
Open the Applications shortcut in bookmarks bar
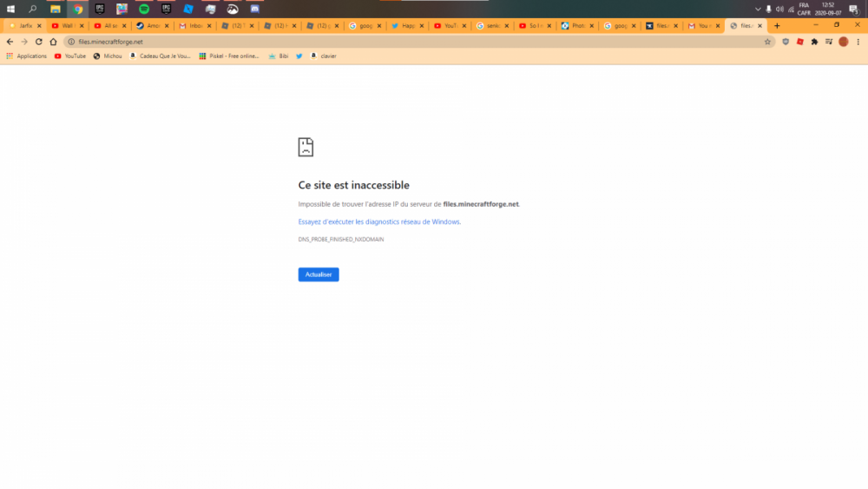coord(26,56)
